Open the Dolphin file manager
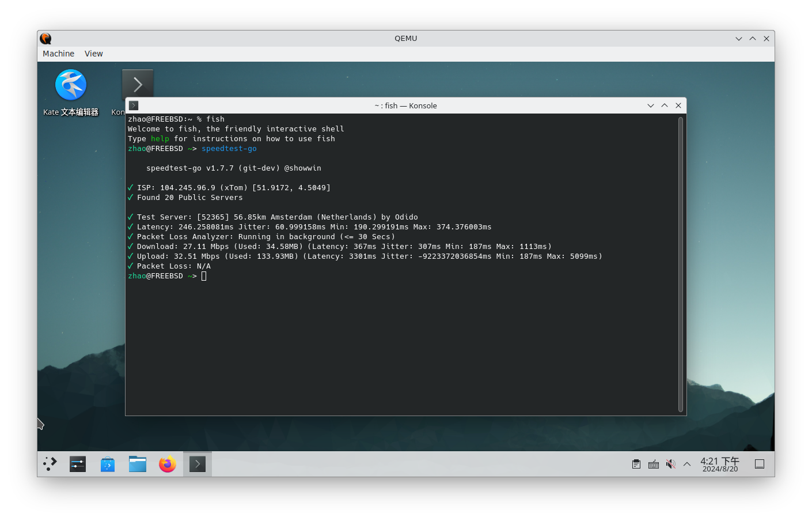 (x=137, y=464)
